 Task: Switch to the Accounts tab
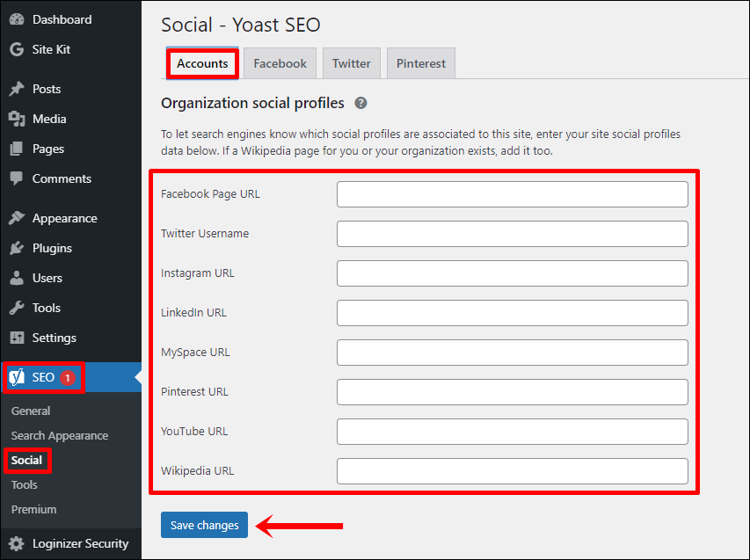(x=202, y=63)
